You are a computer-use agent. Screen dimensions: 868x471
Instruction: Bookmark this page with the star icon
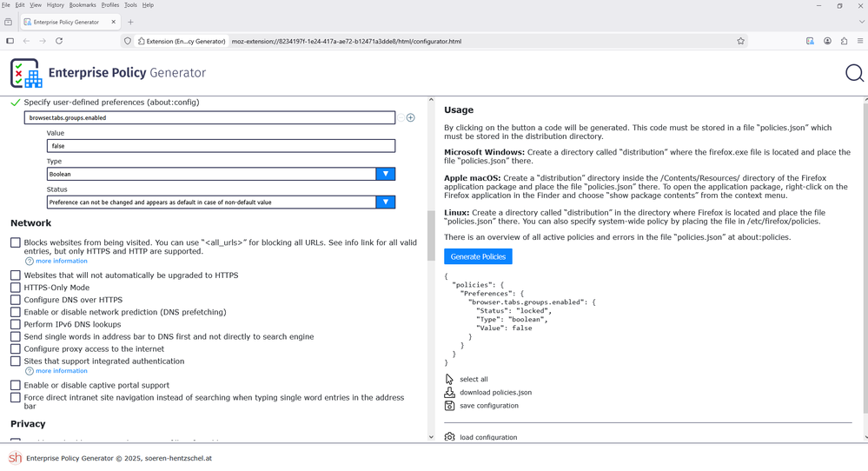coord(740,41)
